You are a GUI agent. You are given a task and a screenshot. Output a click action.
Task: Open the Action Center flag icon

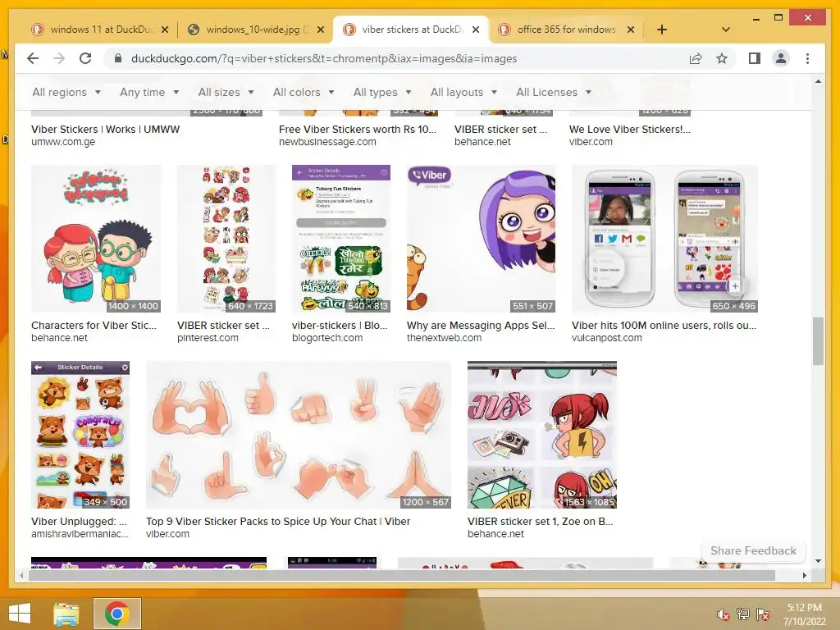point(763,614)
